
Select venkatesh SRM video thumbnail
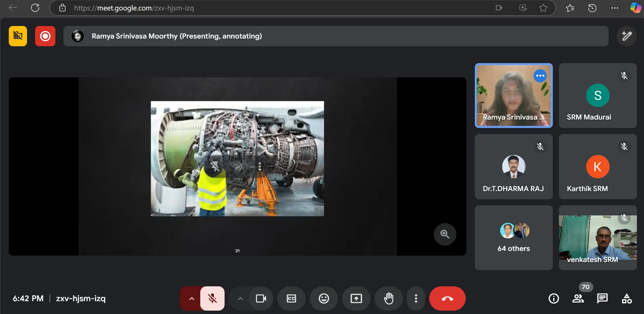click(x=597, y=238)
